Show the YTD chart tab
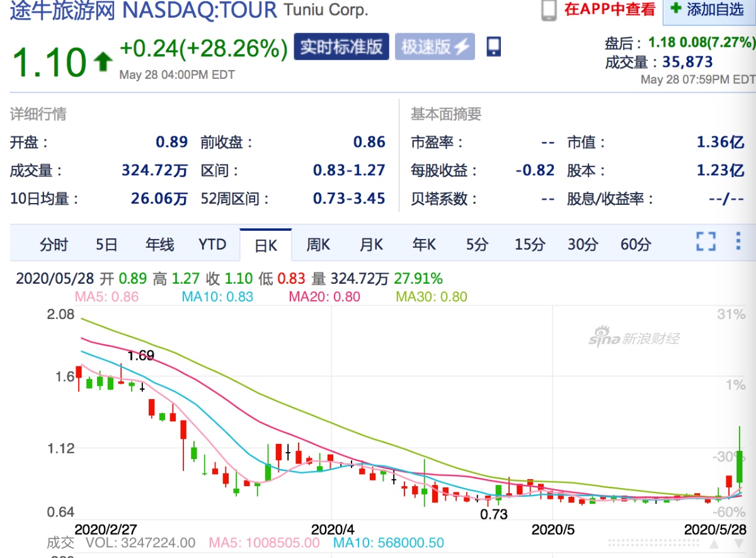This screenshot has width=756, height=558. [212, 245]
